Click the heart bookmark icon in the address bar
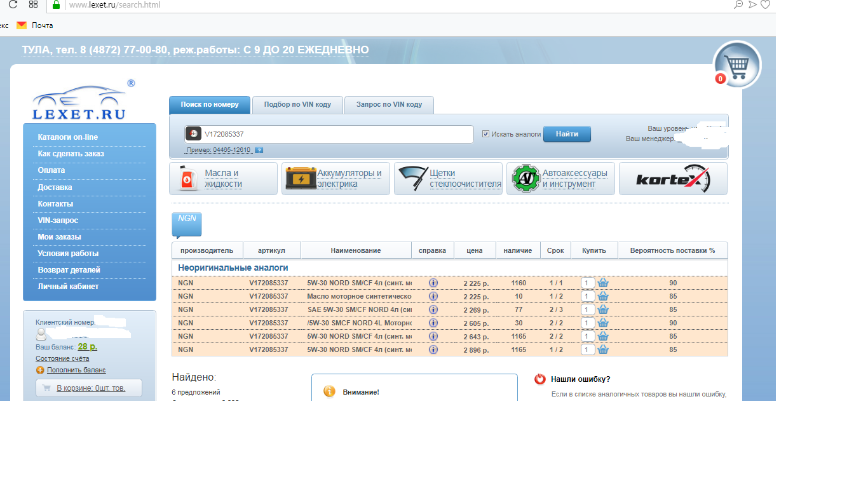The height and width of the screenshot is (488, 868). 766,4
